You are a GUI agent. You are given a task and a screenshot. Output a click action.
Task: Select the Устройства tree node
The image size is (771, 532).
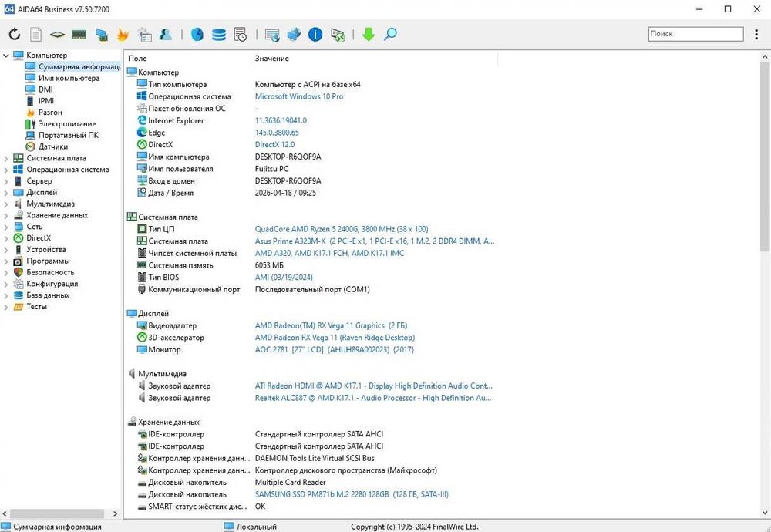click(x=45, y=250)
